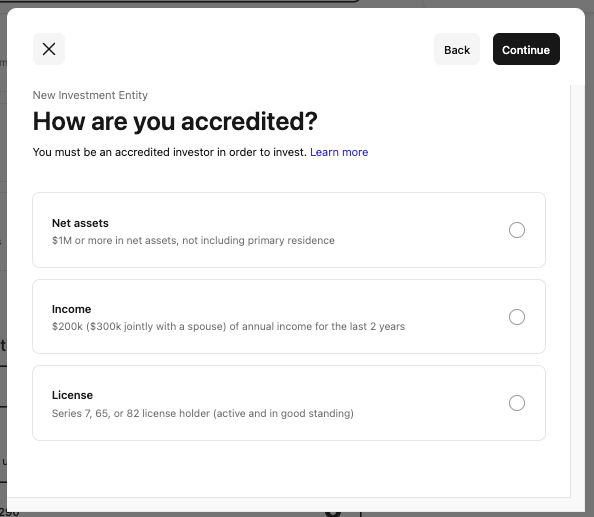Click the modal's right-side scrollbar track
The width and height of the screenshot is (594, 517).
(577, 291)
